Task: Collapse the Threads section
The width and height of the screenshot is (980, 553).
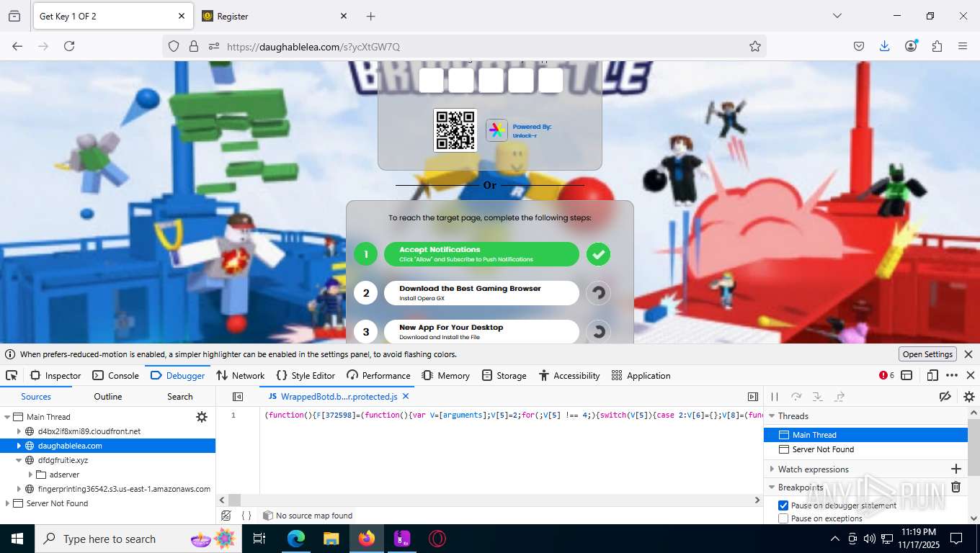Action: pos(771,416)
